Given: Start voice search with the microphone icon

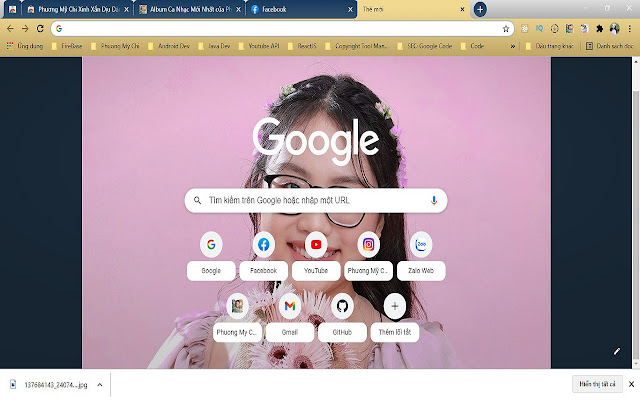Looking at the screenshot, I should (x=434, y=200).
